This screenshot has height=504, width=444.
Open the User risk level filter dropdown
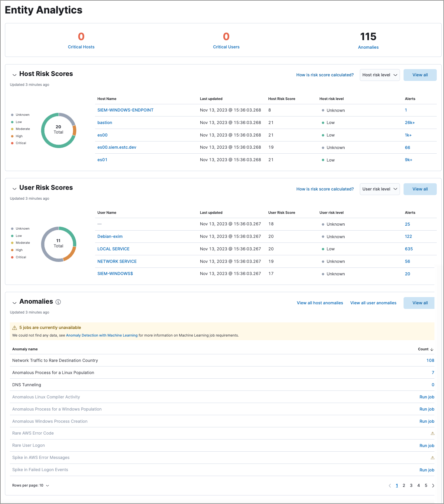(380, 189)
